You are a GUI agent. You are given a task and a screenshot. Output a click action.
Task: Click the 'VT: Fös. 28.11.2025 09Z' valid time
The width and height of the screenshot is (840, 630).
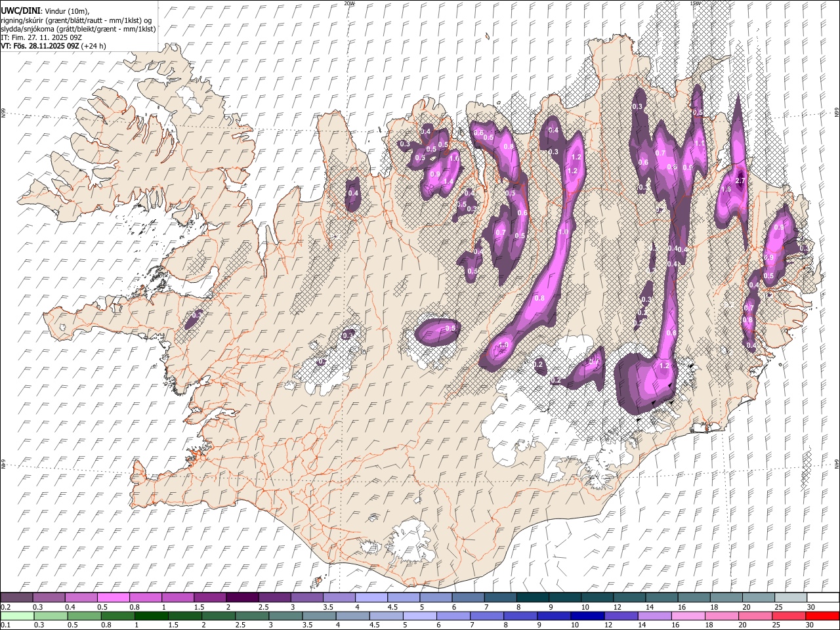[40, 46]
